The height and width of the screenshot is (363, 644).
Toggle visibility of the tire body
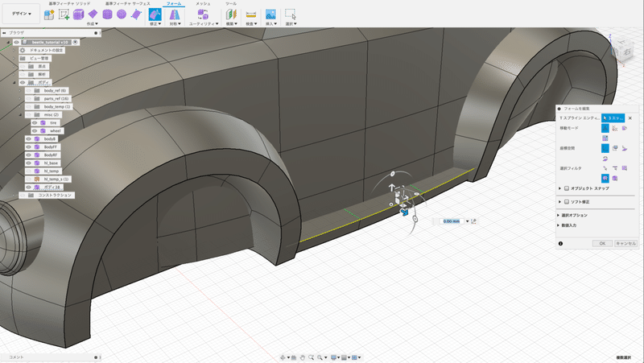[x=35, y=122]
